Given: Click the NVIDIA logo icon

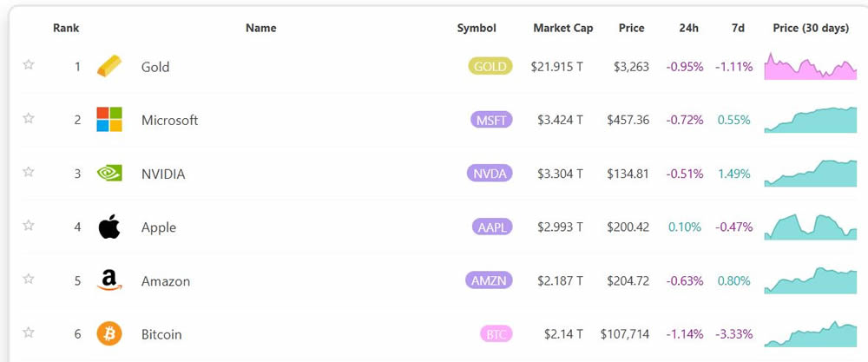Looking at the screenshot, I should [109, 173].
